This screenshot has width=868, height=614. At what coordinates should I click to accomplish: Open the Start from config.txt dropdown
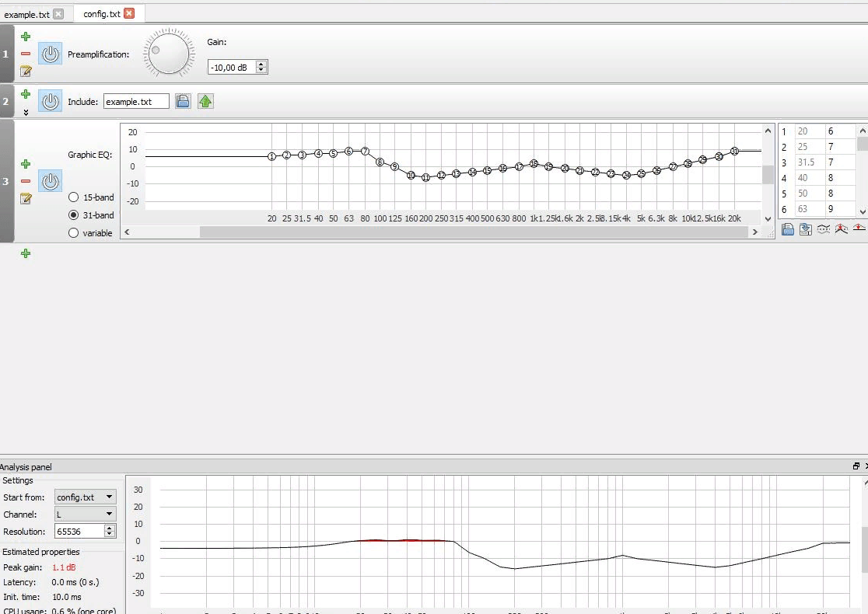(86, 497)
